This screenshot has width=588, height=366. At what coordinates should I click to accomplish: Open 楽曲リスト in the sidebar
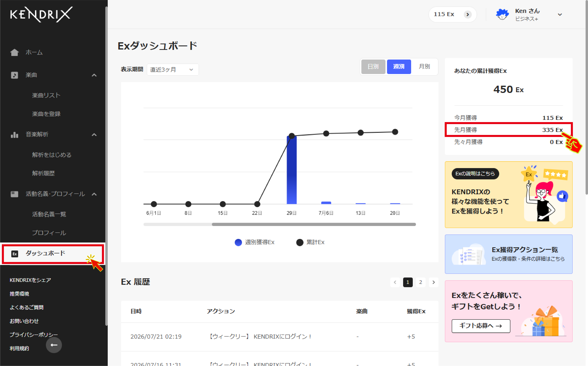[46, 95]
